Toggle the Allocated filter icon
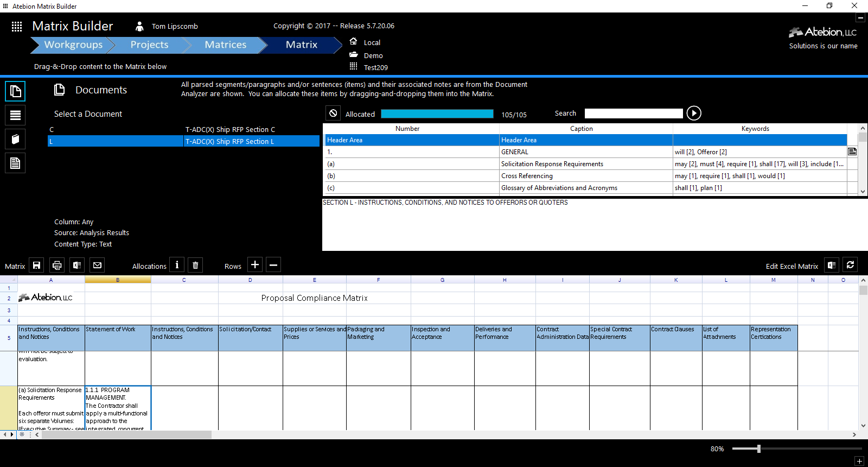The width and height of the screenshot is (868, 467). pyautogui.click(x=333, y=113)
